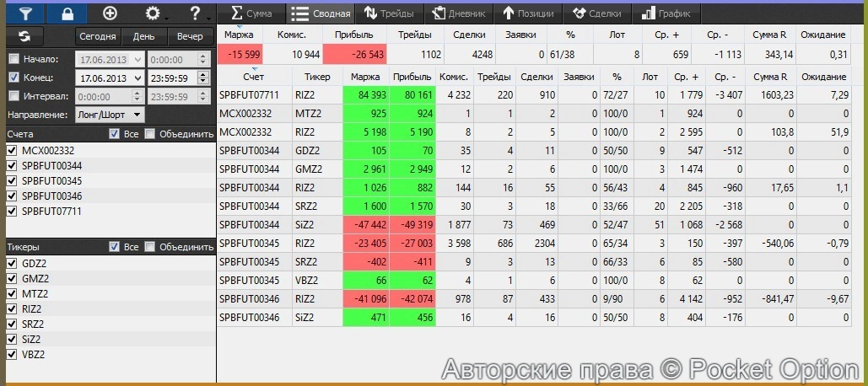This screenshot has height=386, width=868.
Task: Open the Направление Лонг/Шорт dropdown
Action: coord(109,114)
